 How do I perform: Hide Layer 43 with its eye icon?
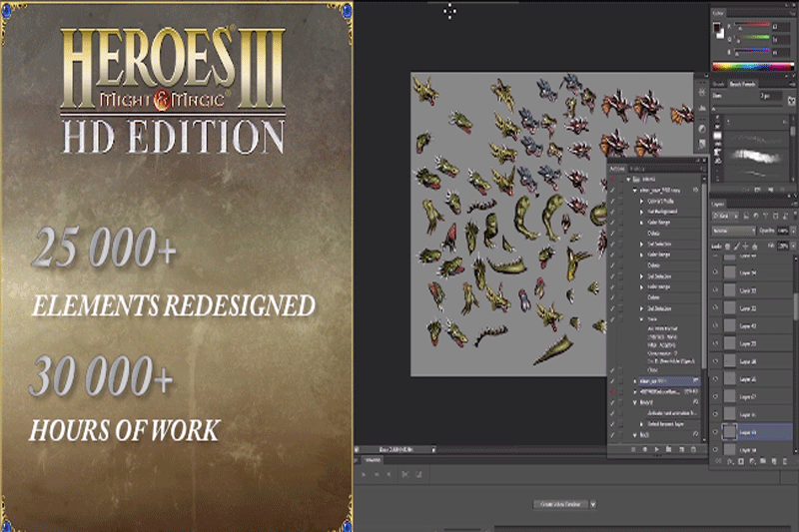715,325
